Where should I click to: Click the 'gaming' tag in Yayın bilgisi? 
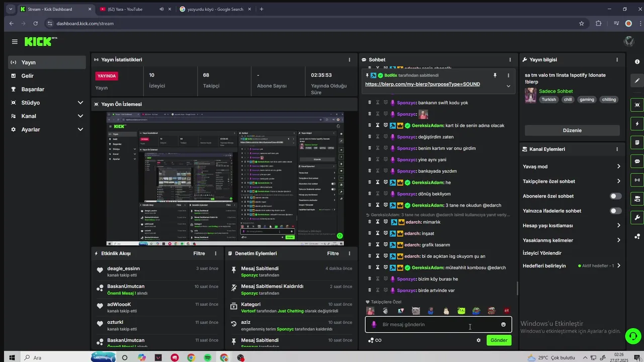click(x=587, y=100)
